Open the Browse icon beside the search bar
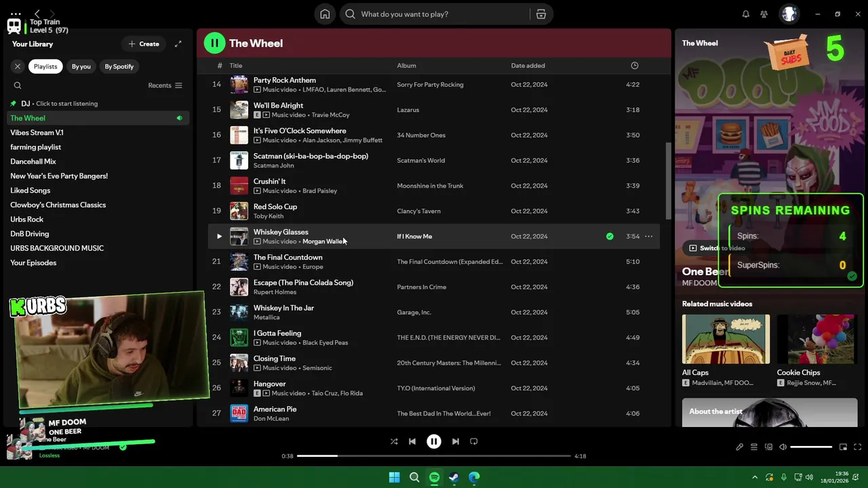The width and height of the screenshot is (868, 488). (x=540, y=14)
